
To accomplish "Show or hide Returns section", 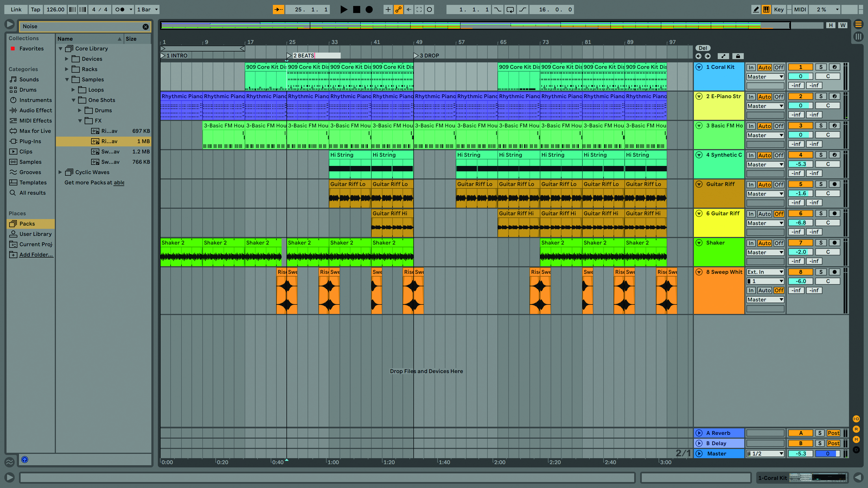I will pos(856,429).
